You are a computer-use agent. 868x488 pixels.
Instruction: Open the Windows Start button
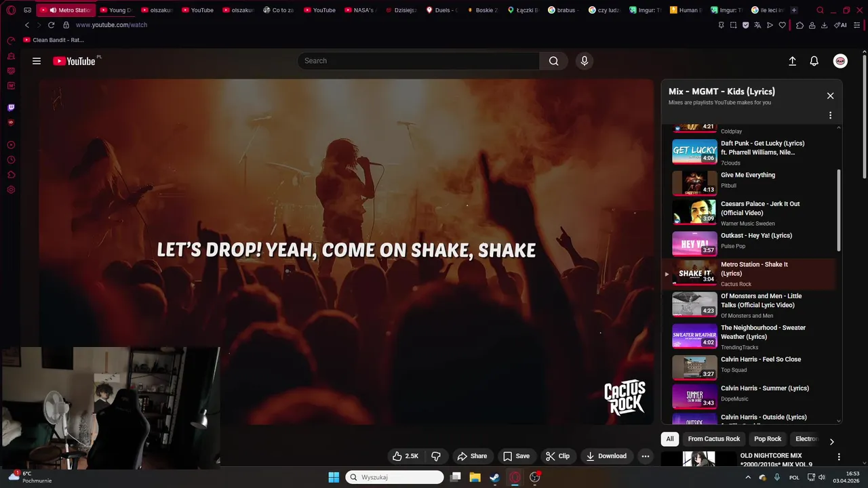click(x=334, y=477)
